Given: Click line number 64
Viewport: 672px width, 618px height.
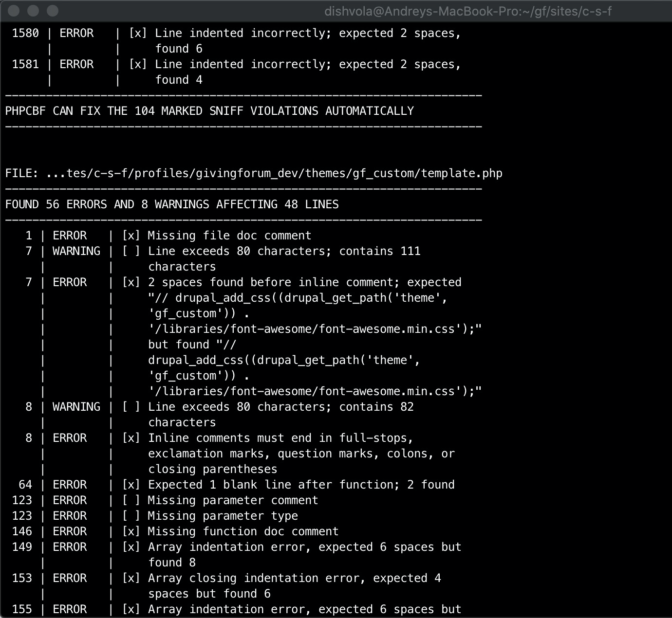Looking at the screenshot, I should (x=25, y=485).
